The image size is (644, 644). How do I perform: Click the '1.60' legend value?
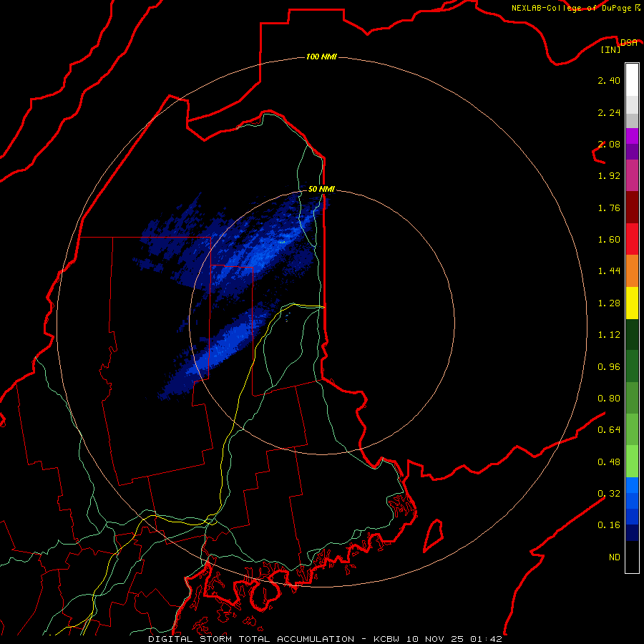[x=609, y=240]
